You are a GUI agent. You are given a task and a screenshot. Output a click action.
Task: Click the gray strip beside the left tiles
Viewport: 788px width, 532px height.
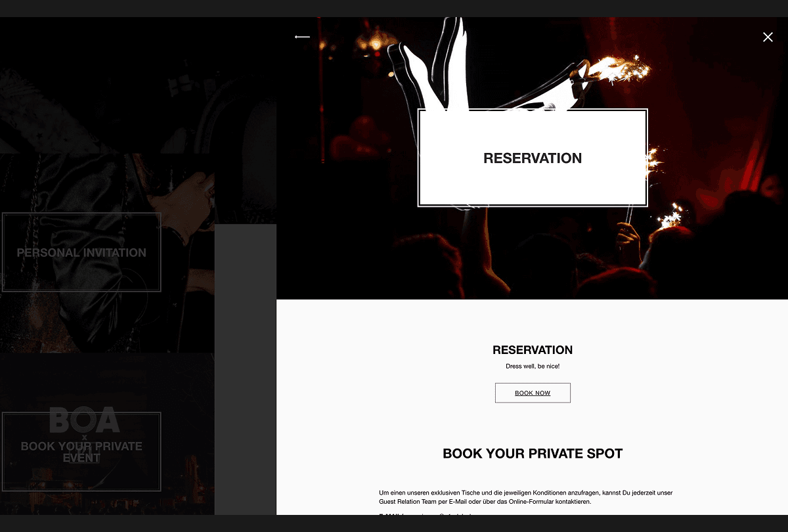(x=246, y=369)
